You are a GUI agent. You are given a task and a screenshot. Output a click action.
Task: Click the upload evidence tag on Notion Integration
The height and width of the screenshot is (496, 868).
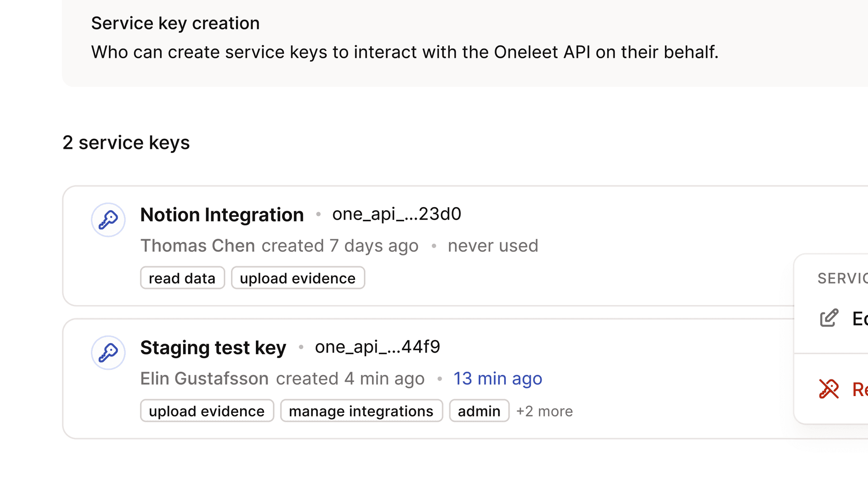point(297,278)
